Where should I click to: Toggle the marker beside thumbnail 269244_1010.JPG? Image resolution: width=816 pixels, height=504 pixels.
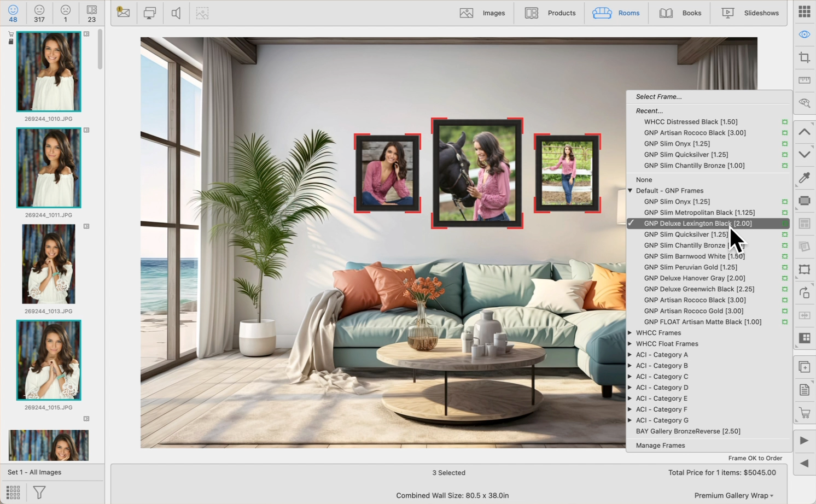pyautogui.click(x=86, y=34)
